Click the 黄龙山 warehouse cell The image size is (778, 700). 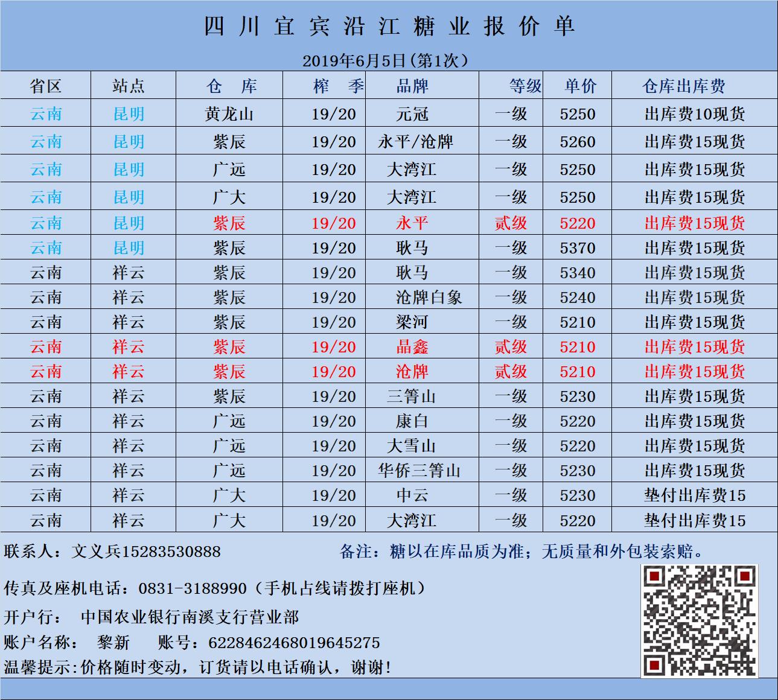(229, 114)
